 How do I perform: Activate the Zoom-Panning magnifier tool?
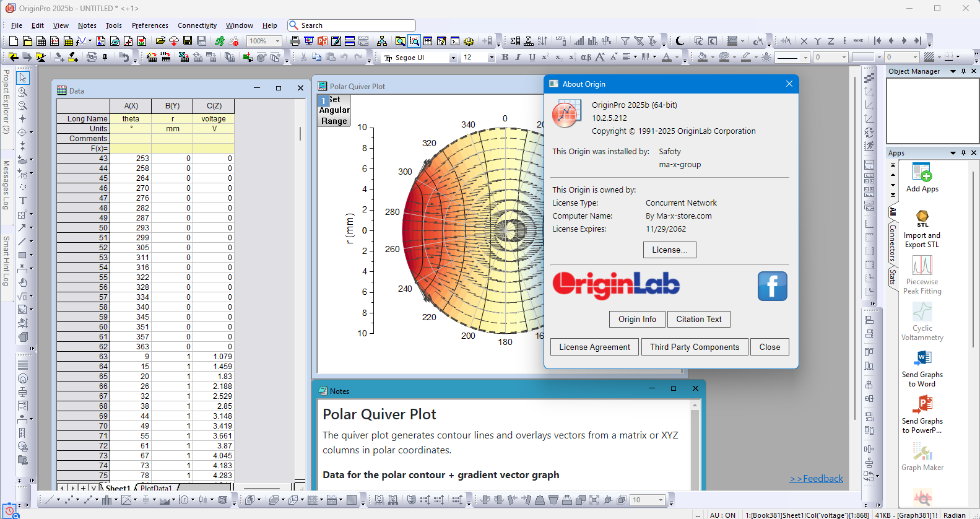pos(22,92)
